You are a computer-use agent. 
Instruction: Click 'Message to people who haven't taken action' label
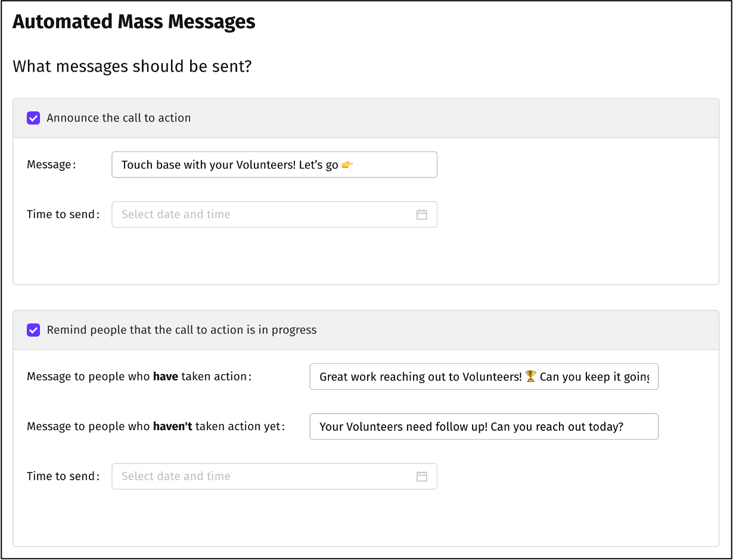tap(156, 427)
